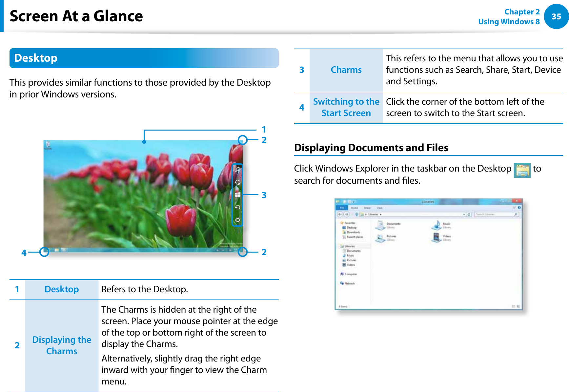Select Music under Libraries in the navigation pane

(348, 256)
